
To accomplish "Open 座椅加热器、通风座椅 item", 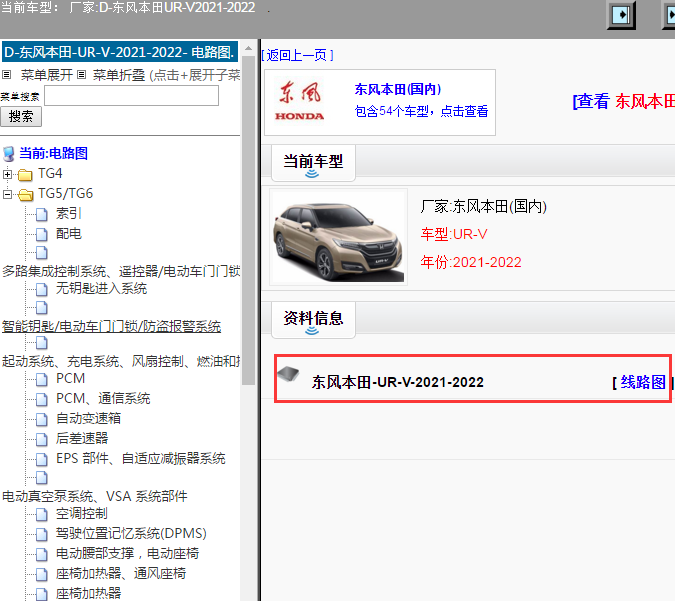I will coord(121,573).
